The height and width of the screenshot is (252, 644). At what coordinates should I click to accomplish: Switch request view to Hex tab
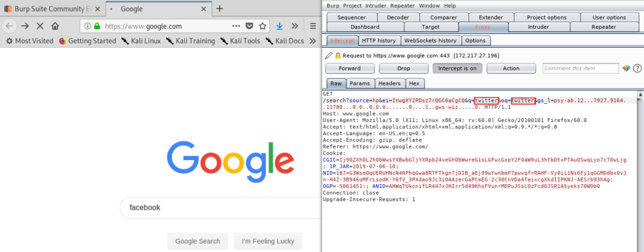click(x=414, y=84)
